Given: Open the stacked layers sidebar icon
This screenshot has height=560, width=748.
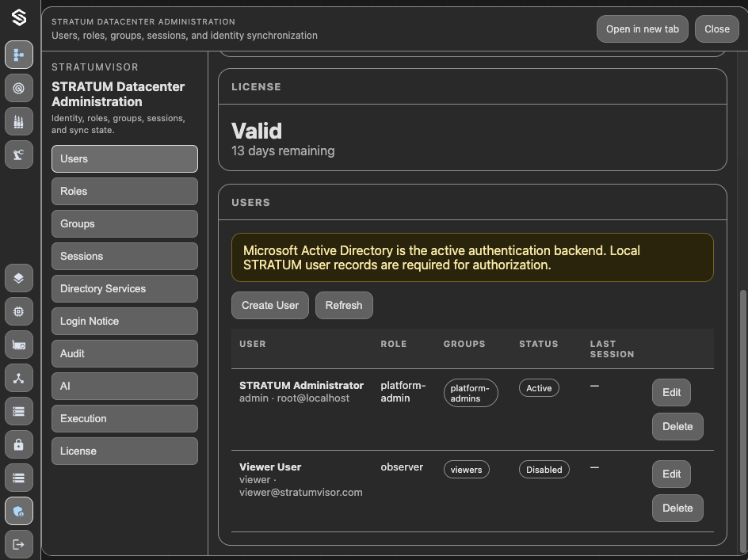Looking at the screenshot, I should click(19, 278).
